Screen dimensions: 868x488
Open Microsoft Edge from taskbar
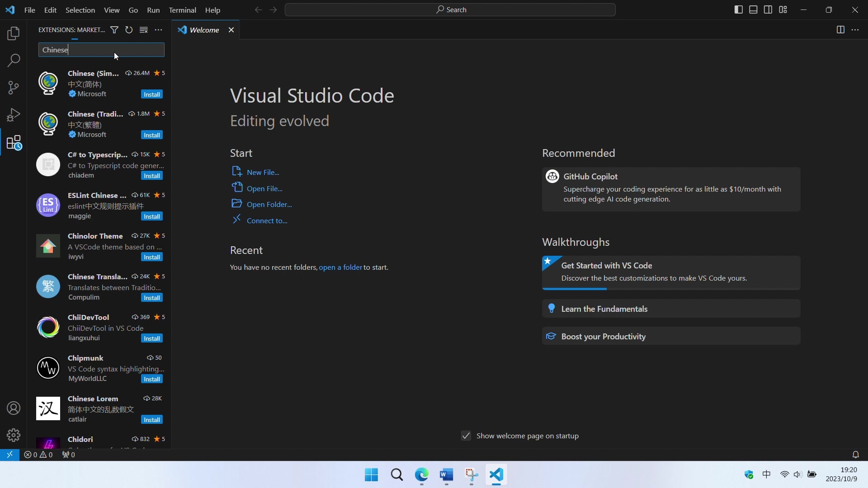coord(421,475)
